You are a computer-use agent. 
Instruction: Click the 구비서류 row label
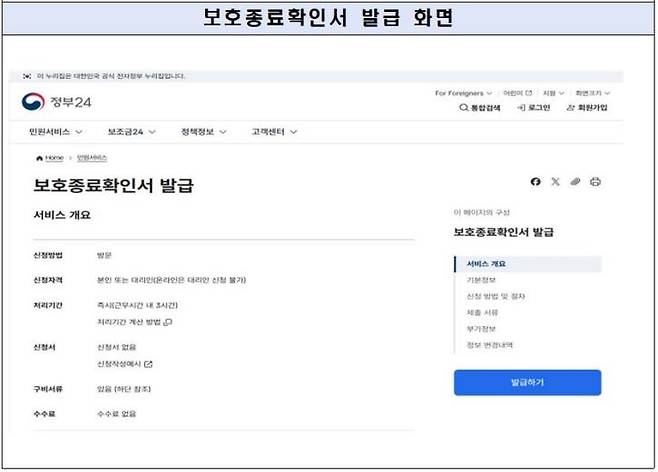[x=48, y=389]
